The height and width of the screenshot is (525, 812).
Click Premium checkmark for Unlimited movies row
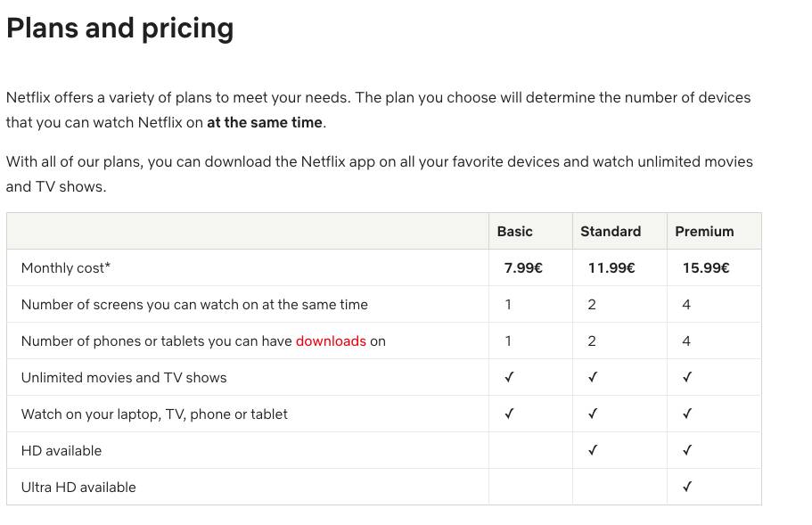point(687,377)
